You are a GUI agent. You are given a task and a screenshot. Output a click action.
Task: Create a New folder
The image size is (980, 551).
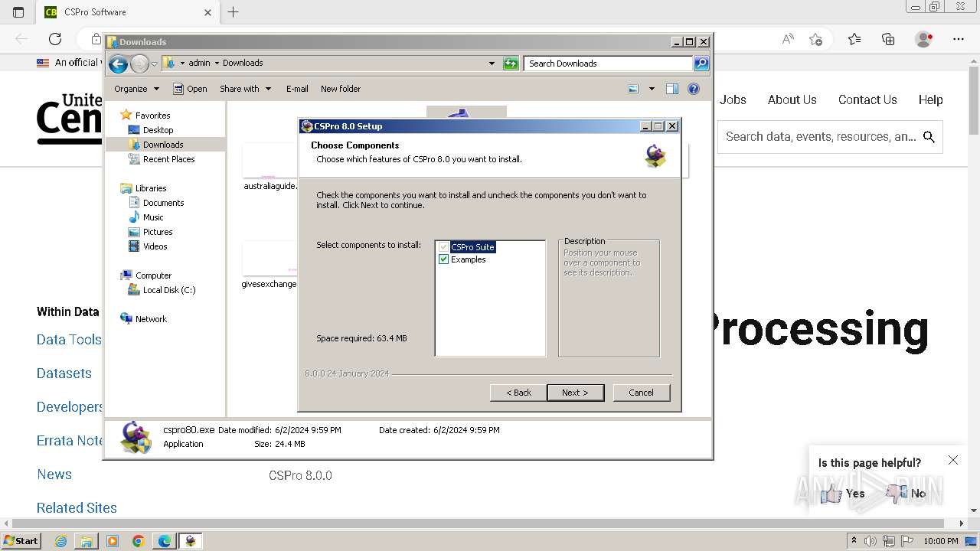(341, 89)
